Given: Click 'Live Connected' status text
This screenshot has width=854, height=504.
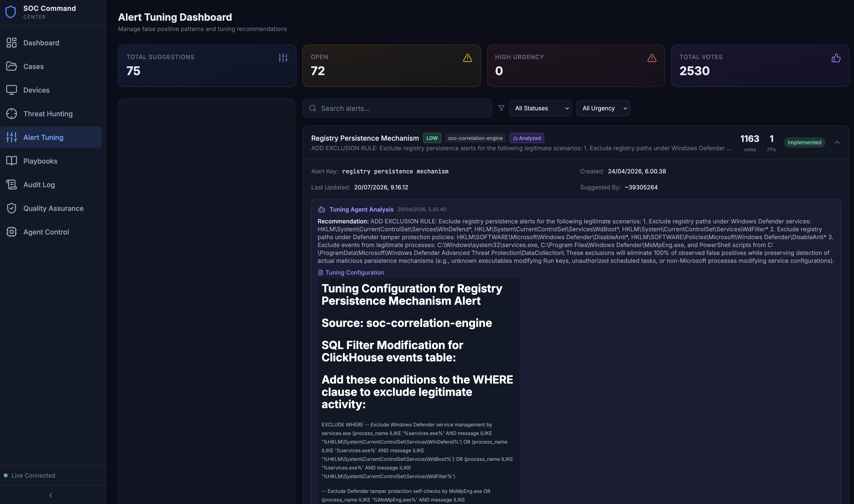Looking at the screenshot, I should pos(33,475).
